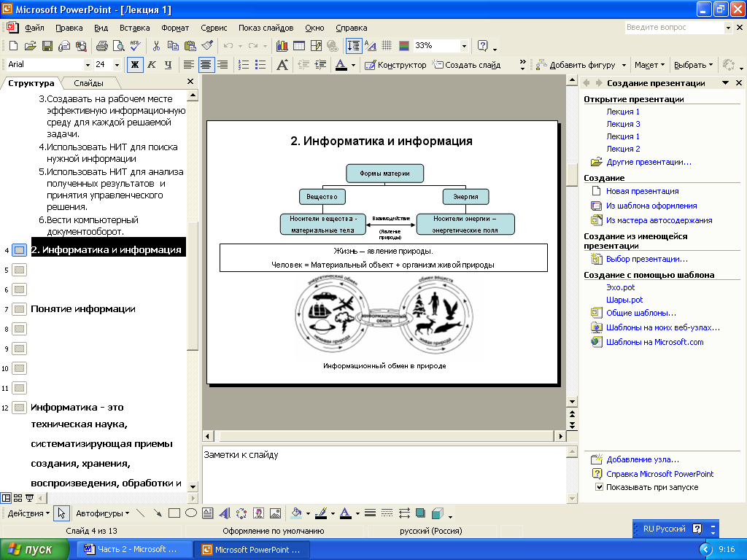This screenshot has height=560, width=747.
Task: Cut selection with the scissors icon
Action: 156,46
